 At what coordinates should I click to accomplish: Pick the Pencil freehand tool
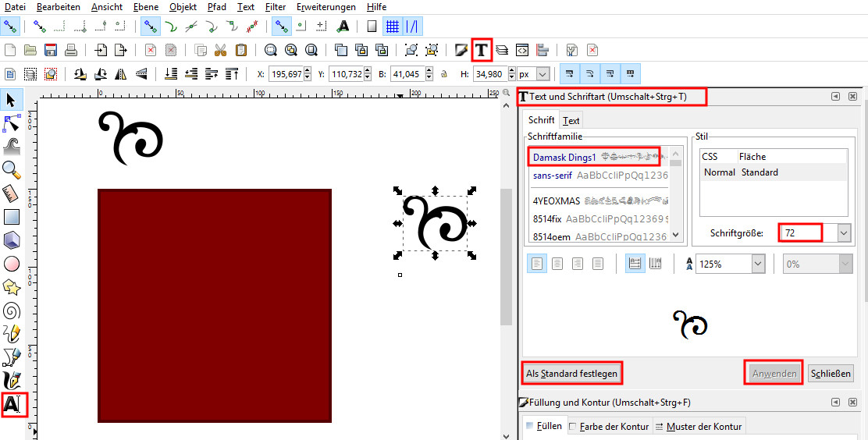tap(12, 334)
